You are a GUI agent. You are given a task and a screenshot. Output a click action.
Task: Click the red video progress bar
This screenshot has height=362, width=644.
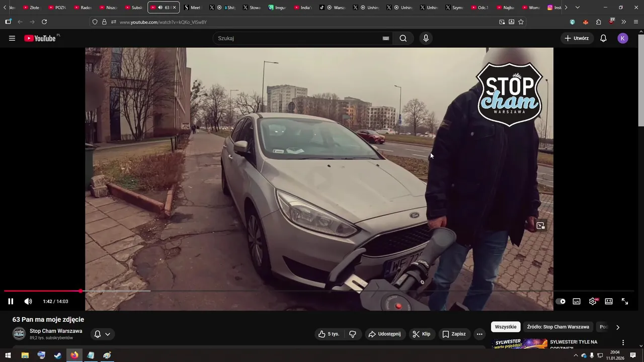coord(42,291)
